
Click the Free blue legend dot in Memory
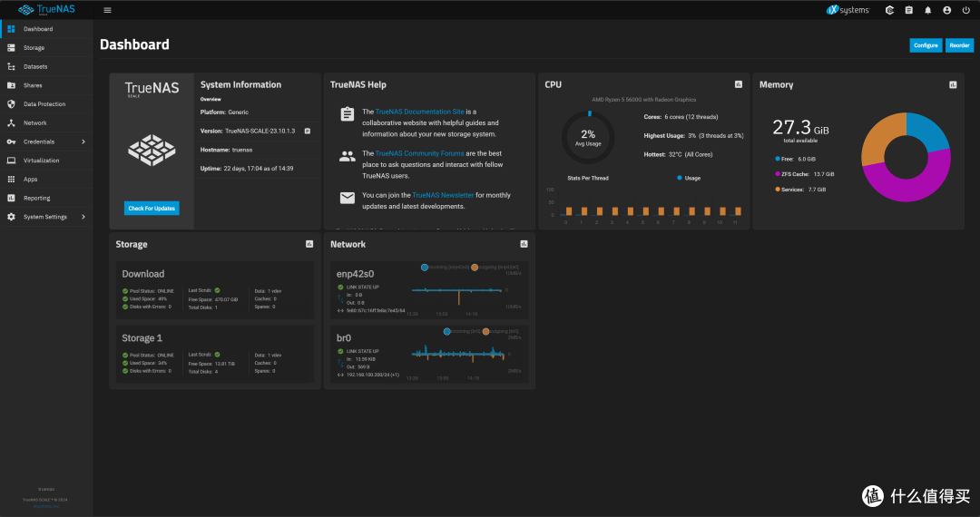[778, 159]
